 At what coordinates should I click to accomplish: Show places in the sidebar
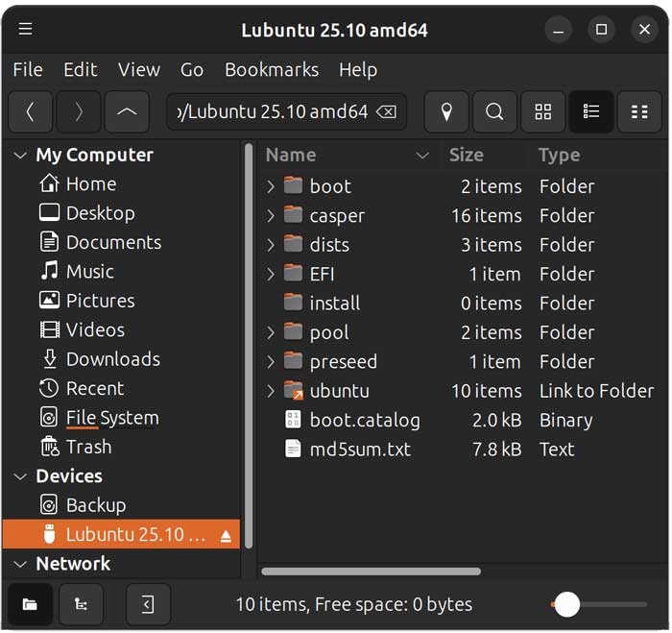(30, 604)
